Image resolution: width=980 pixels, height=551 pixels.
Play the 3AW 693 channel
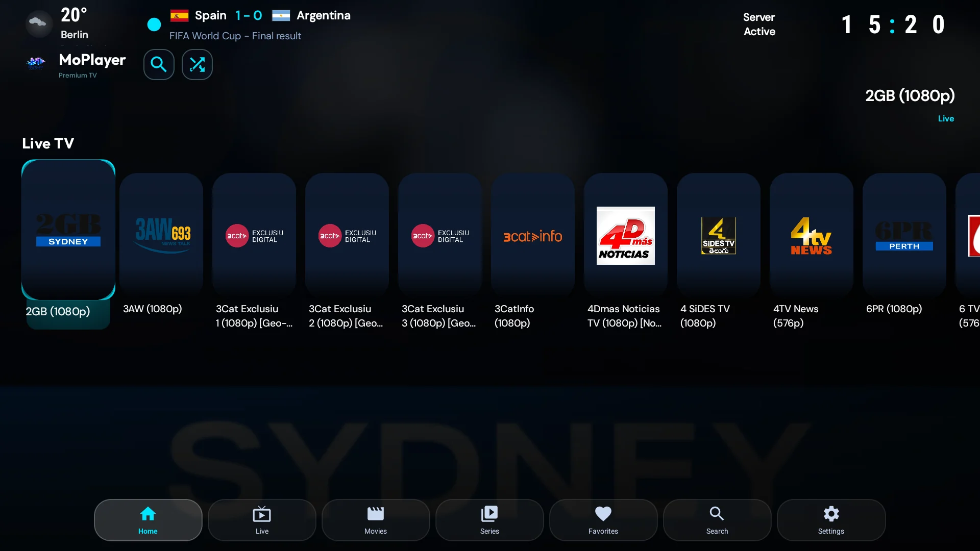(x=161, y=235)
